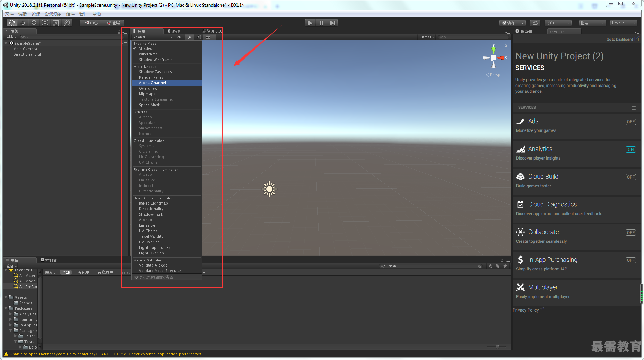Click the Collaborate service icon
Image resolution: width=644 pixels, height=360 pixels.
520,232
